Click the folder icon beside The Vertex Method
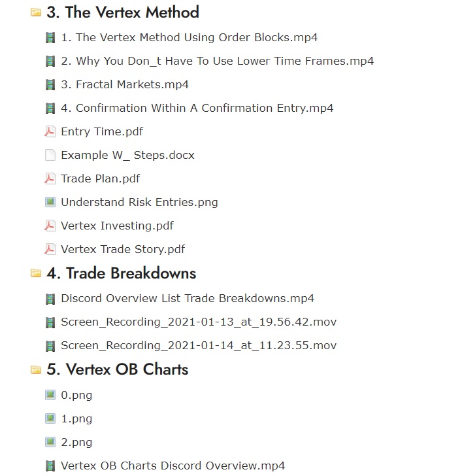The image size is (462, 476). point(35,12)
